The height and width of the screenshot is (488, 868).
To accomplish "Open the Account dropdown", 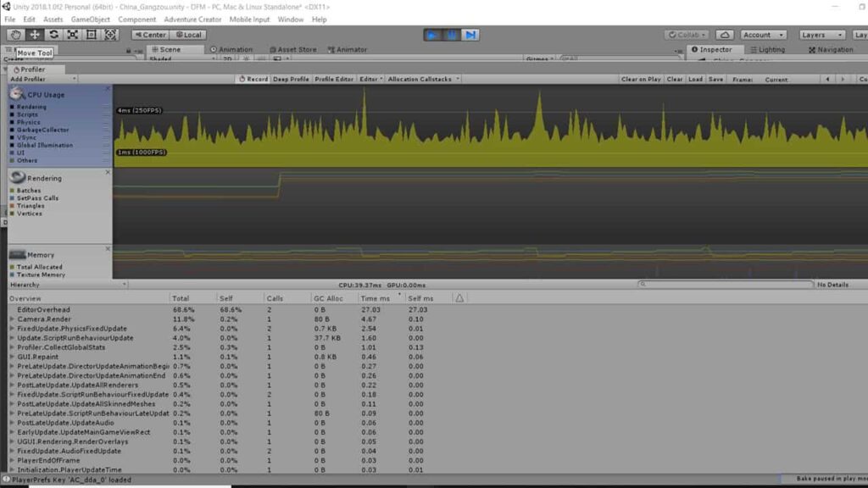I will click(x=763, y=35).
